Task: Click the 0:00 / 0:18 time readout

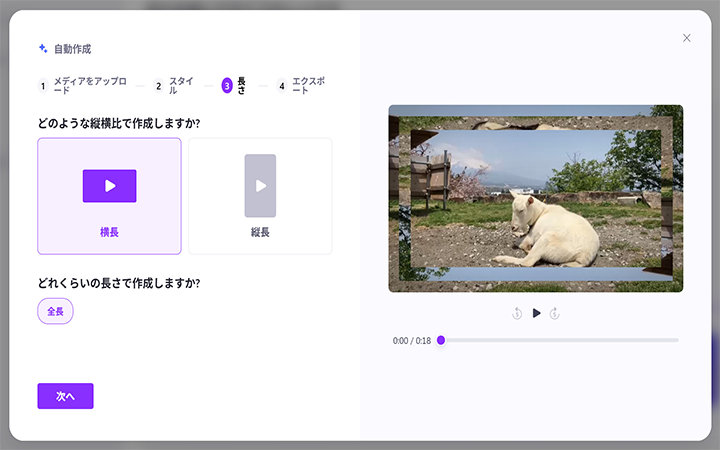Action: [x=412, y=341]
